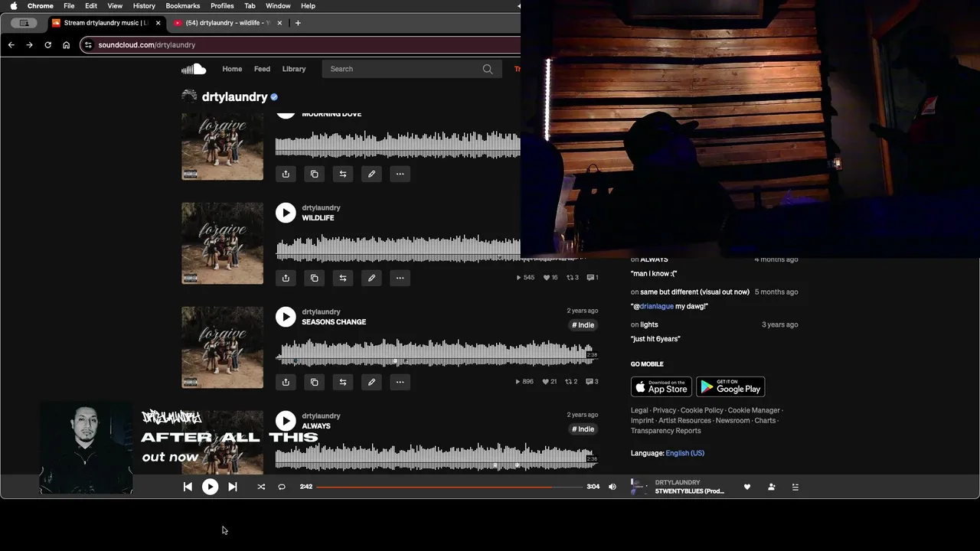Open Transparency Reports footer link
This screenshot has height=551, width=980.
click(665, 431)
